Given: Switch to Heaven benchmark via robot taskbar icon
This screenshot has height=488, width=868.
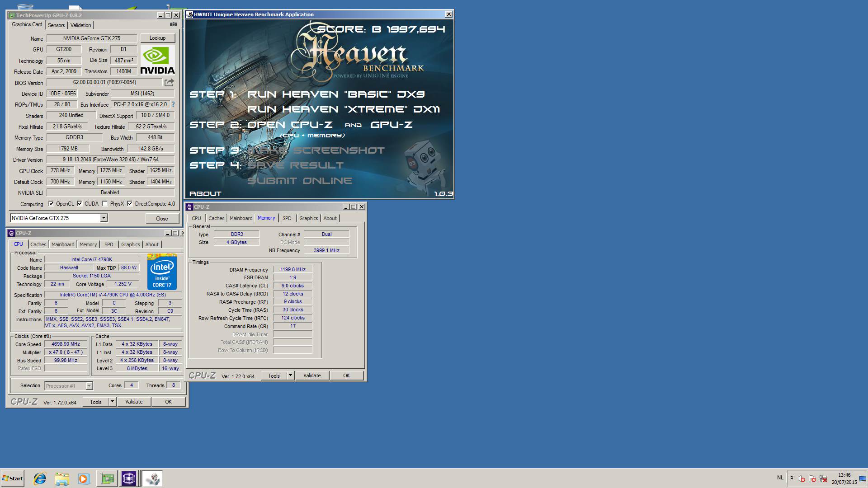Looking at the screenshot, I should pyautogui.click(x=152, y=479).
